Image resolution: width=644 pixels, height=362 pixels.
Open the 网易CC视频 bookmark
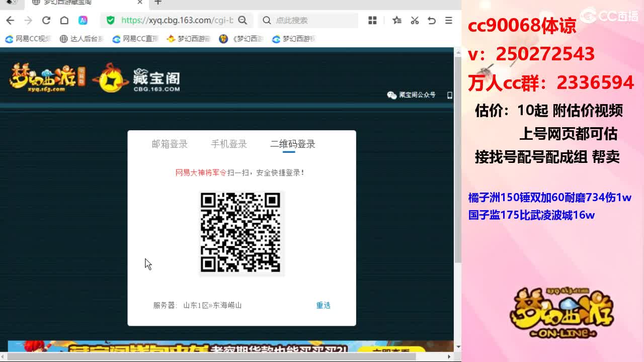(28, 39)
